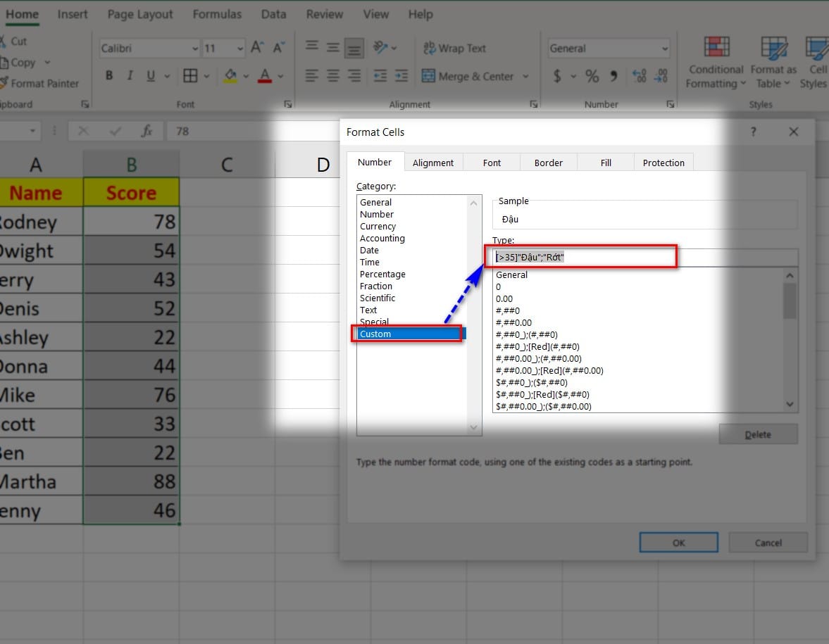Select Currency in the Category list
829x644 pixels.
pyautogui.click(x=378, y=226)
